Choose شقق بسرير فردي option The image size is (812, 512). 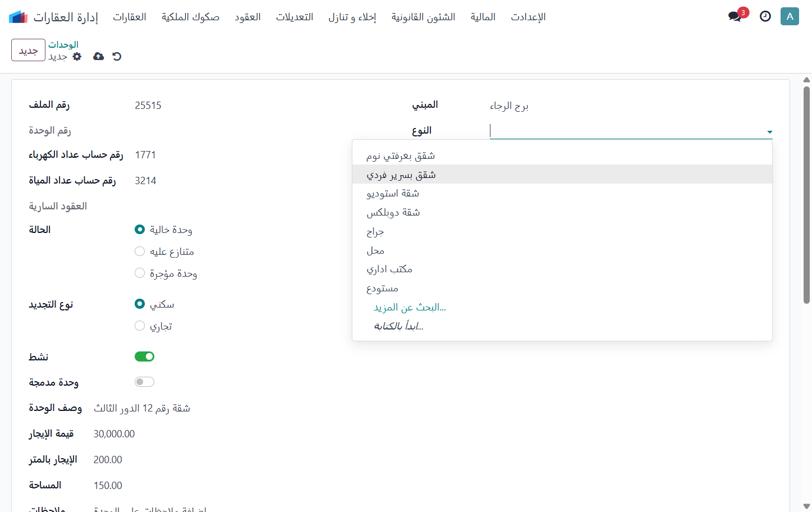562,175
